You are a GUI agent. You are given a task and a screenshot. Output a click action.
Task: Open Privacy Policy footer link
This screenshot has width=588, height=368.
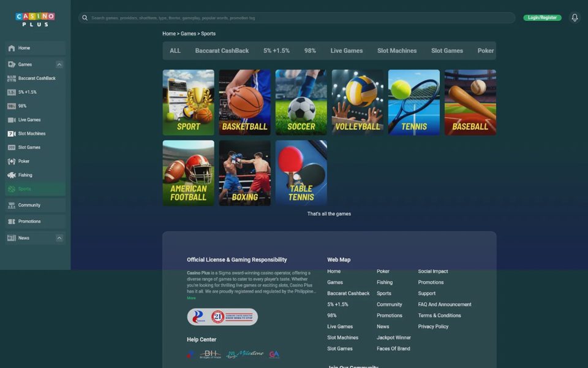coord(433,327)
